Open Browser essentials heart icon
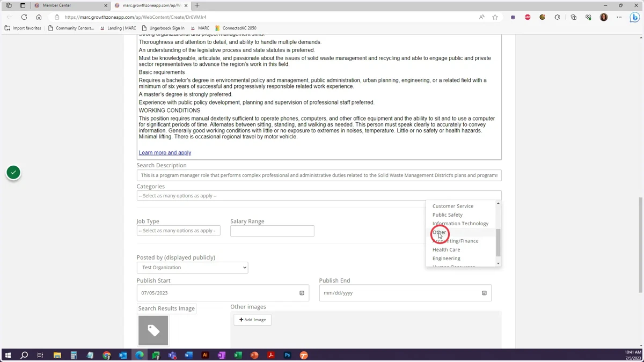Image resolution: width=644 pixels, height=362 pixels. 588,17
